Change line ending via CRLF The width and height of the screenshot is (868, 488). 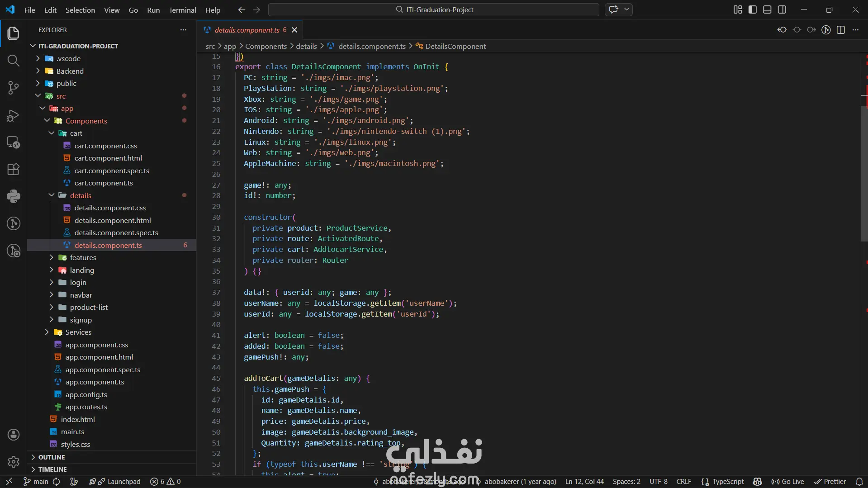click(683, 482)
